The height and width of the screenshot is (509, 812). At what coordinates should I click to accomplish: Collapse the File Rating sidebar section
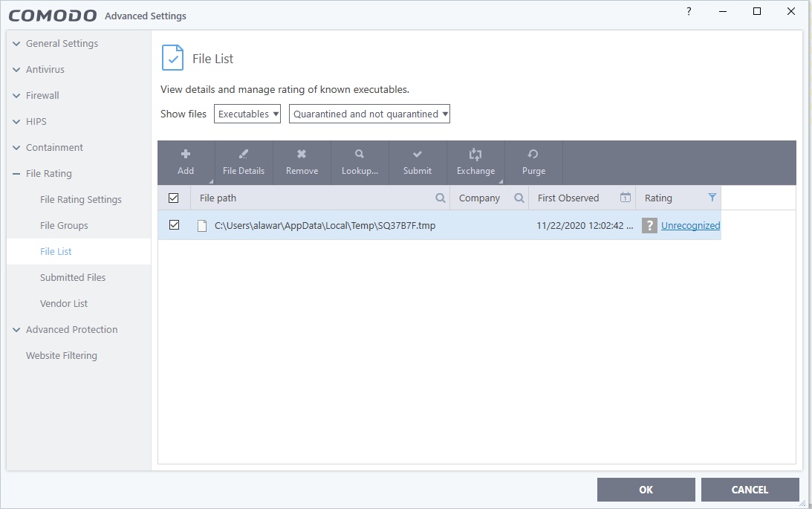click(x=16, y=174)
